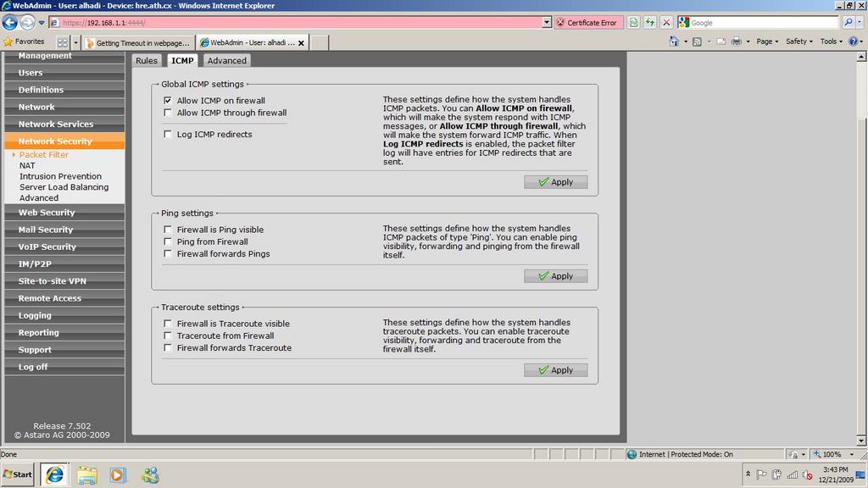Click the browser Back arrow button
868x488 pixels.
10,23
